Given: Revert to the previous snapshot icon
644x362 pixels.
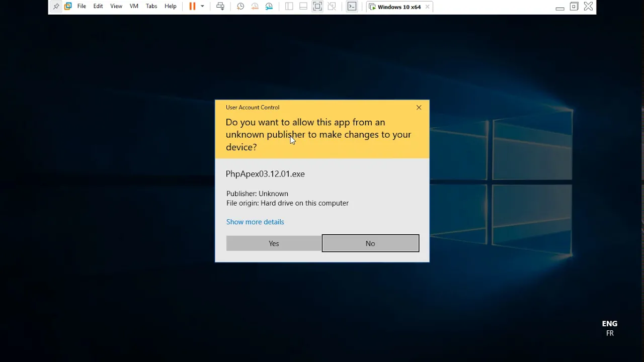Looking at the screenshot, I should pos(255,7).
